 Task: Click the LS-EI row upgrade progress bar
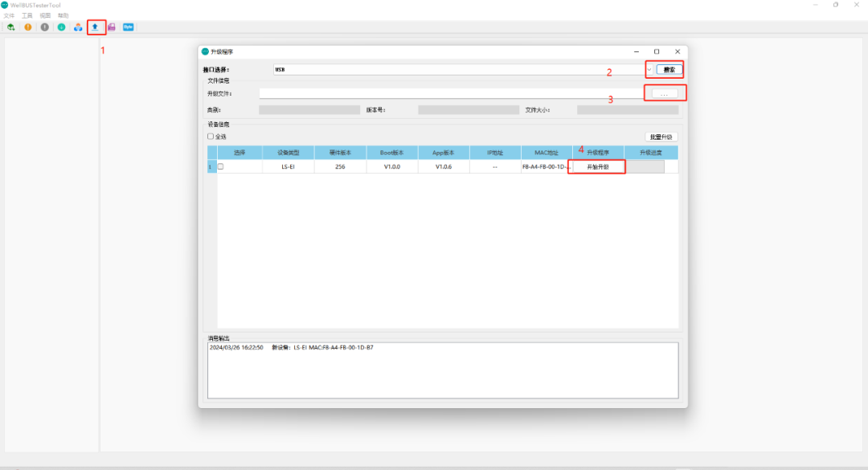(645, 166)
